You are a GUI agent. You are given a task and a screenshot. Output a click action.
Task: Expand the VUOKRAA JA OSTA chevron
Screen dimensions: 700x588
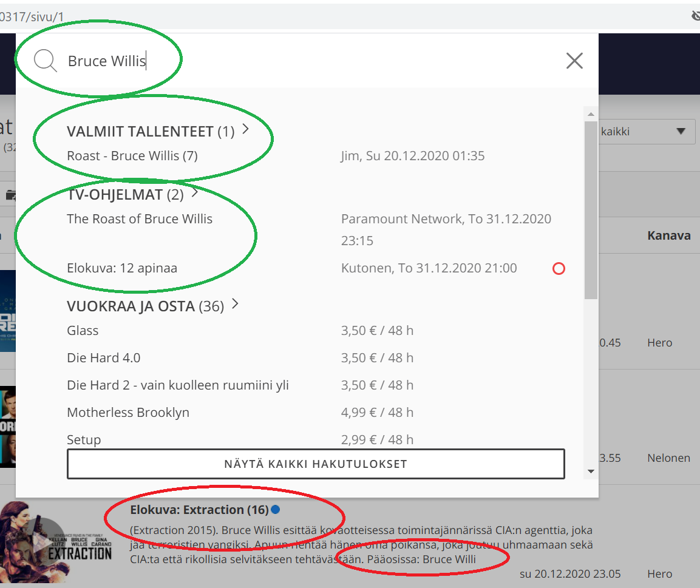pyautogui.click(x=236, y=304)
